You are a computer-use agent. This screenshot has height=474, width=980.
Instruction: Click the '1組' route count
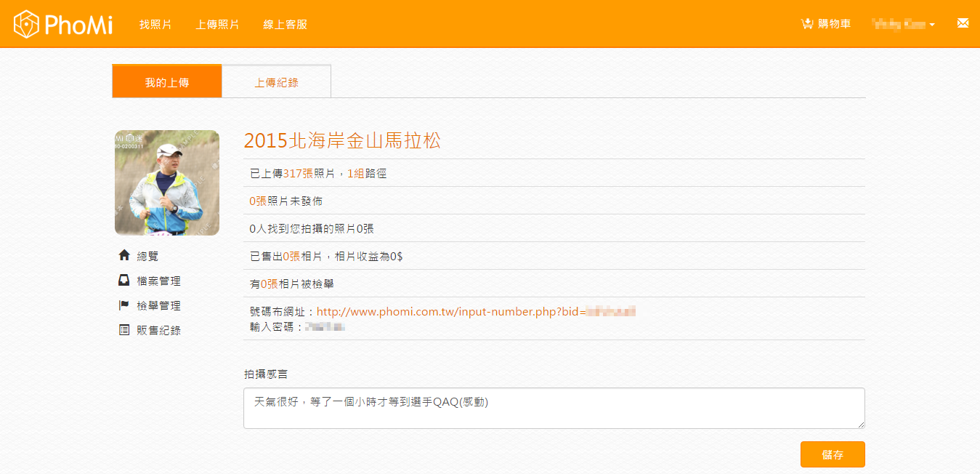click(356, 174)
